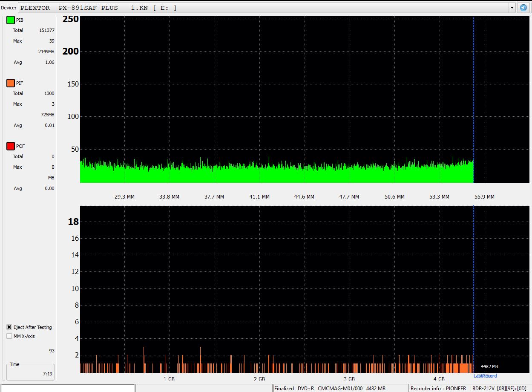The image size is (532, 392).
Task: Click the green PI8 color swatch
Action: 11,20
